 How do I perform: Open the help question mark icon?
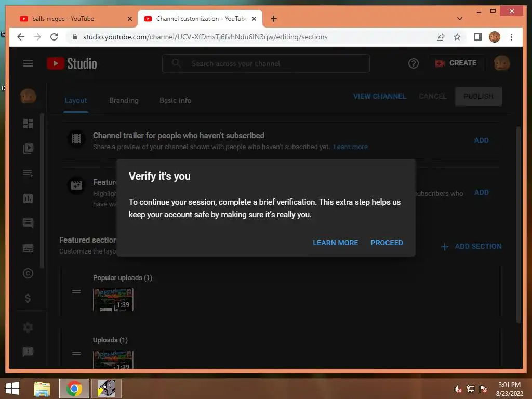413,63
